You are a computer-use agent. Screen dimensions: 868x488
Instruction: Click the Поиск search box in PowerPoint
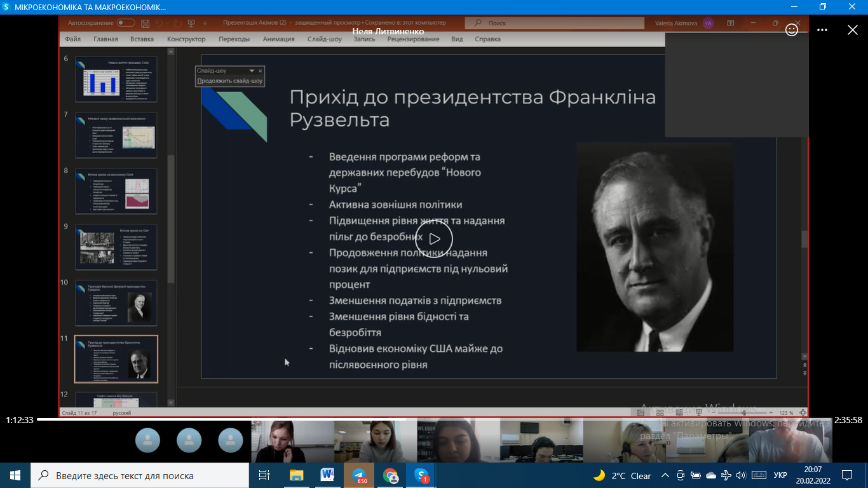tap(553, 23)
